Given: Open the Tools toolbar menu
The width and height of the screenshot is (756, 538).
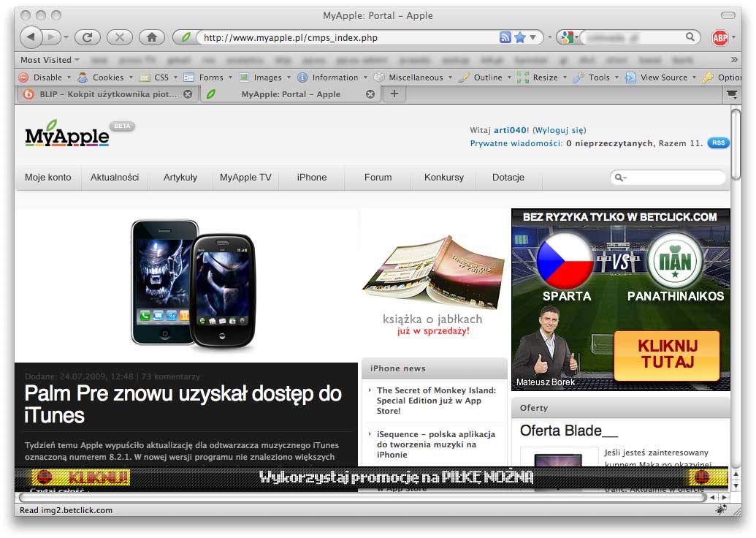Looking at the screenshot, I should 596,77.
